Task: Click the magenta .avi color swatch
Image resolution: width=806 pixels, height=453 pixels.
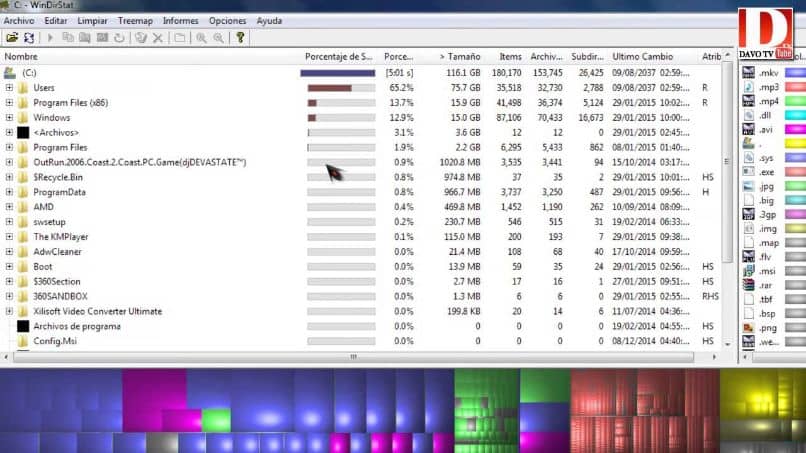Action: click(x=795, y=130)
